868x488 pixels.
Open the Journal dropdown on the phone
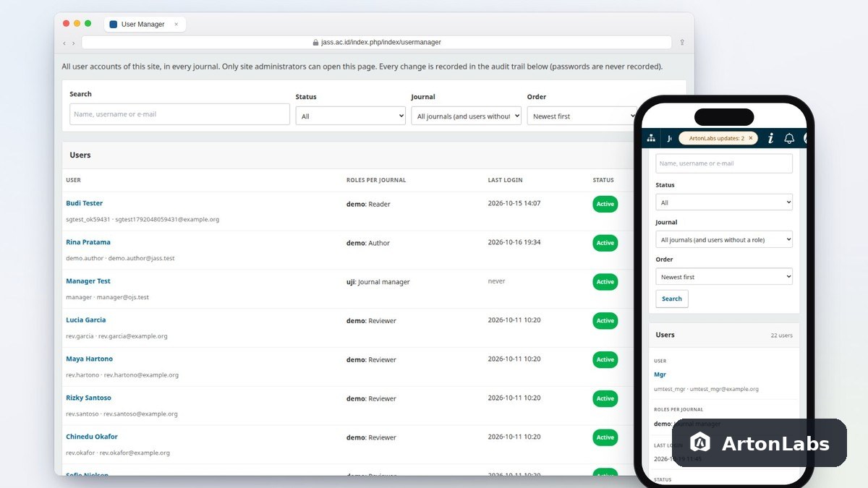point(724,239)
